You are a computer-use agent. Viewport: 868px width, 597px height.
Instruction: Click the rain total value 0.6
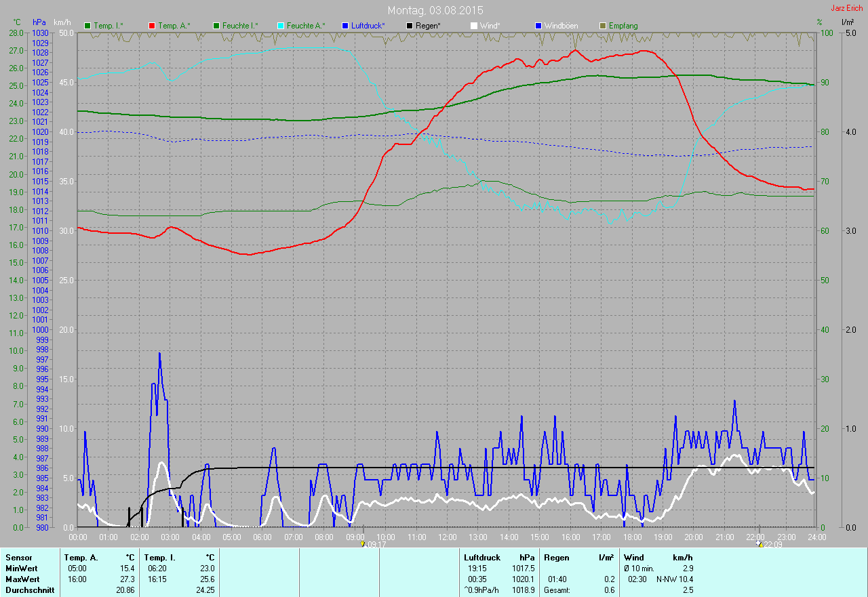(609, 590)
